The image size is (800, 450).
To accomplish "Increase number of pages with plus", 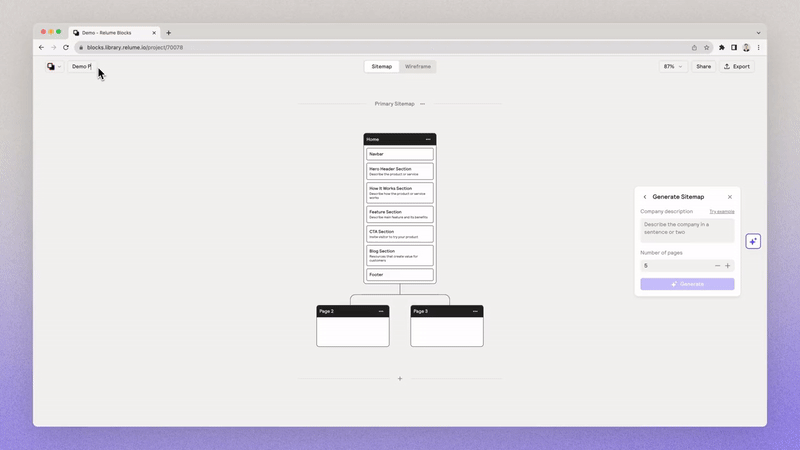I will coord(728,266).
